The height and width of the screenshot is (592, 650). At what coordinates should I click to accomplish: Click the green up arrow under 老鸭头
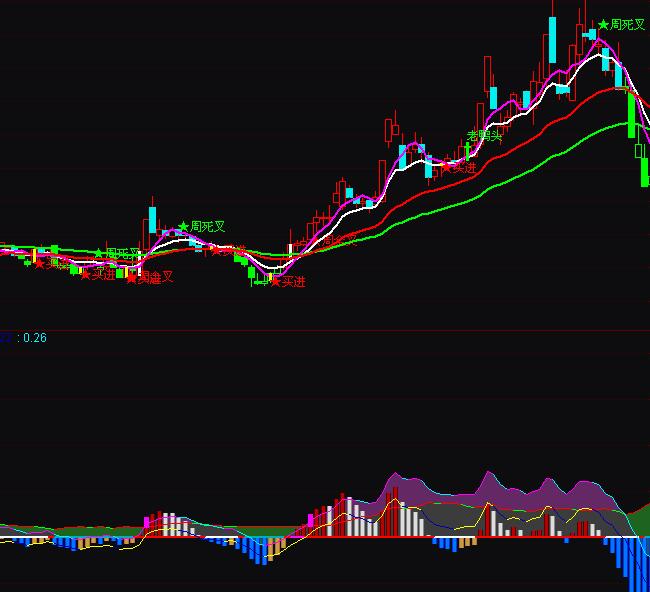[x=466, y=149]
